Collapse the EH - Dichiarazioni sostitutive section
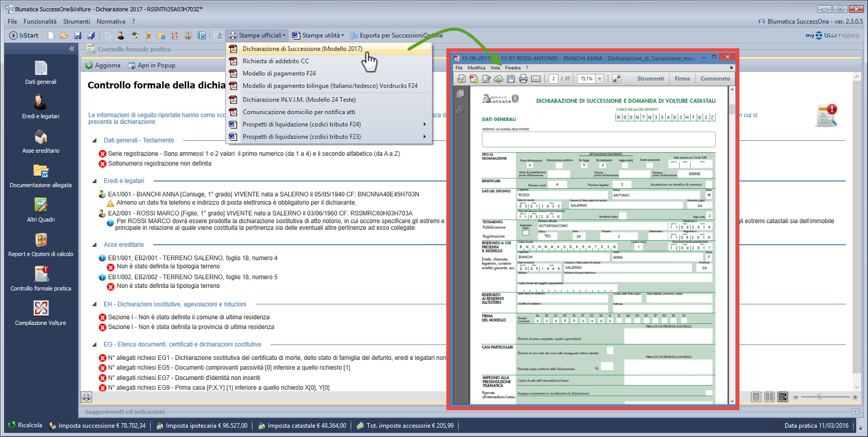This screenshot has width=868, height=437. 95,304
